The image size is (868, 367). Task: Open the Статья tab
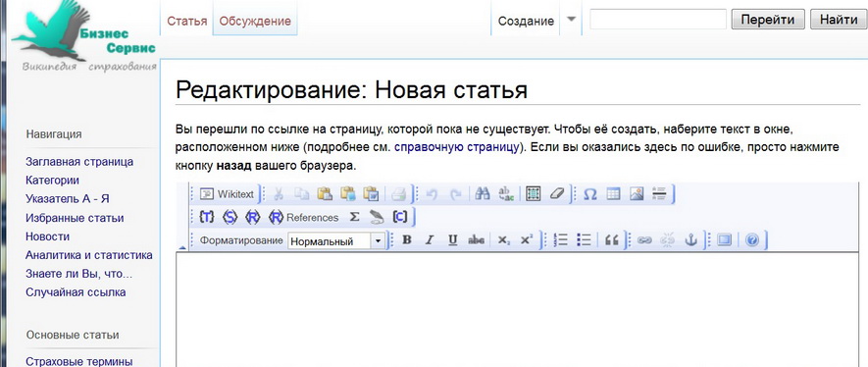click(x=187, y=21)
